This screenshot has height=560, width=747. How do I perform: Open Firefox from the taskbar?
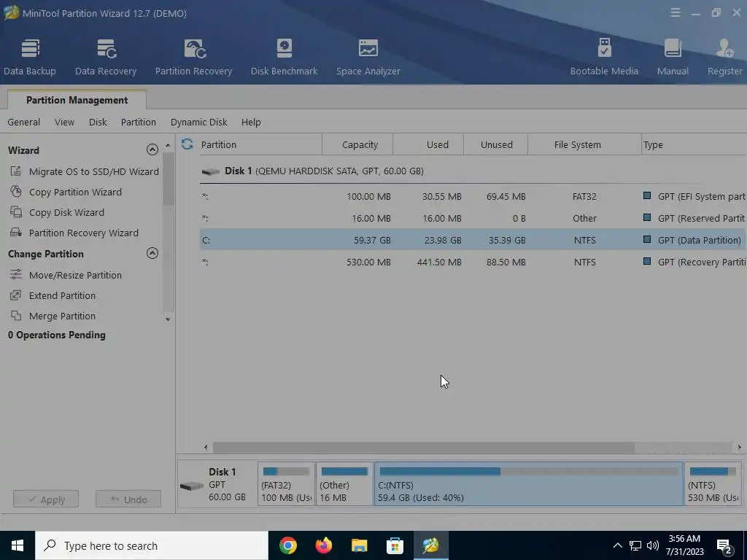pyautogui.click(x=323, y=545)
